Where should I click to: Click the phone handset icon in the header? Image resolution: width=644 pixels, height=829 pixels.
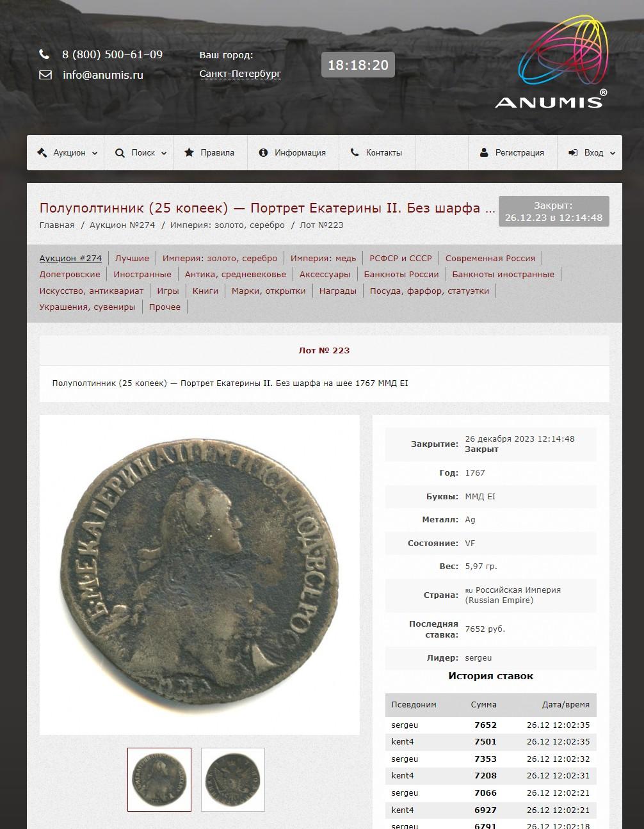click(x=44, y=54)
